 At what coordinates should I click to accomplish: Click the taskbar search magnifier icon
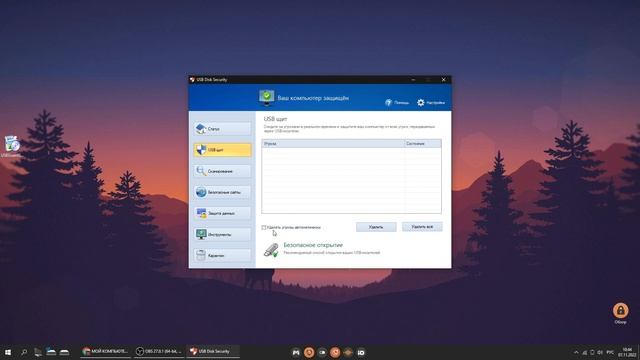pos(24,352)
